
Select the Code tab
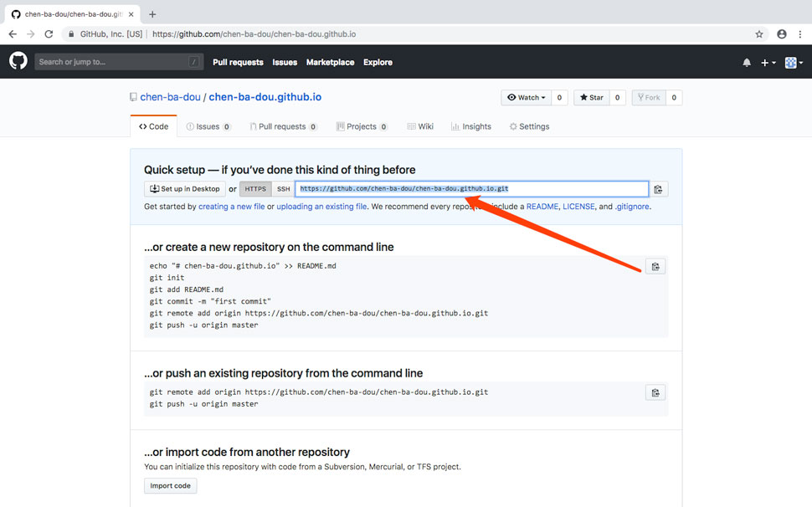point(154,127)
